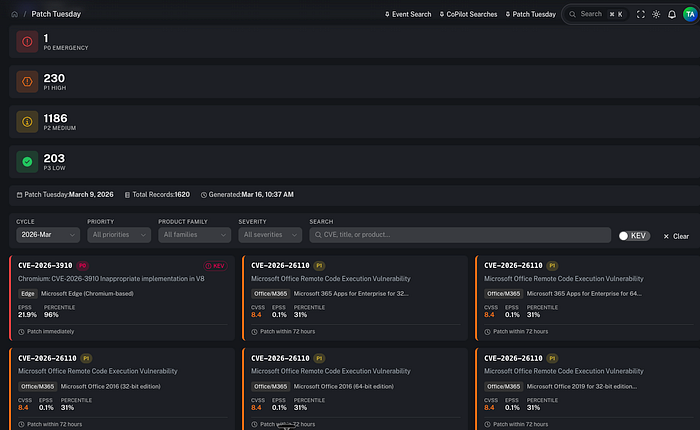
Task: Click the 96% percentile value
Action: pyautogui.click(x=51, y=315)
